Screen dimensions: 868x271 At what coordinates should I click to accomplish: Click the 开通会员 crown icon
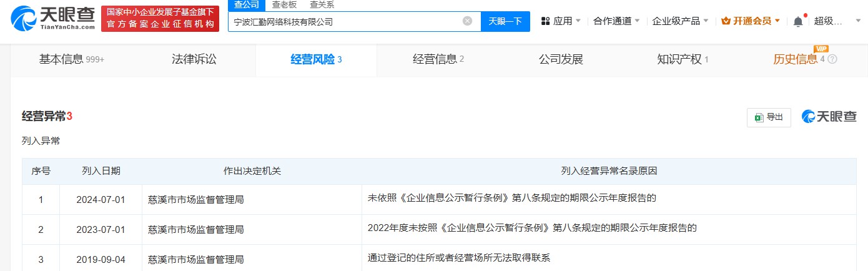(726, 21)
